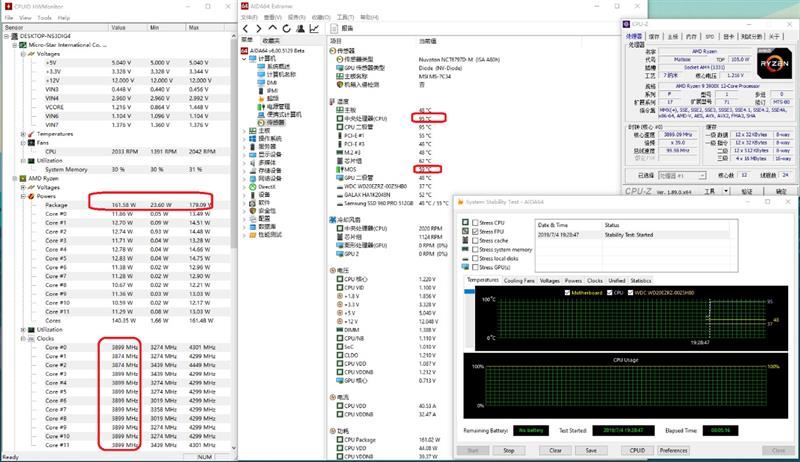Click Stress GPU(s) monitor icon

465,267
